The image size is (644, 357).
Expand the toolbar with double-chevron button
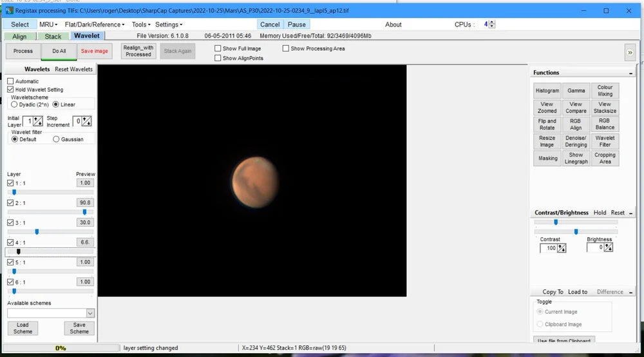(630, 53)
